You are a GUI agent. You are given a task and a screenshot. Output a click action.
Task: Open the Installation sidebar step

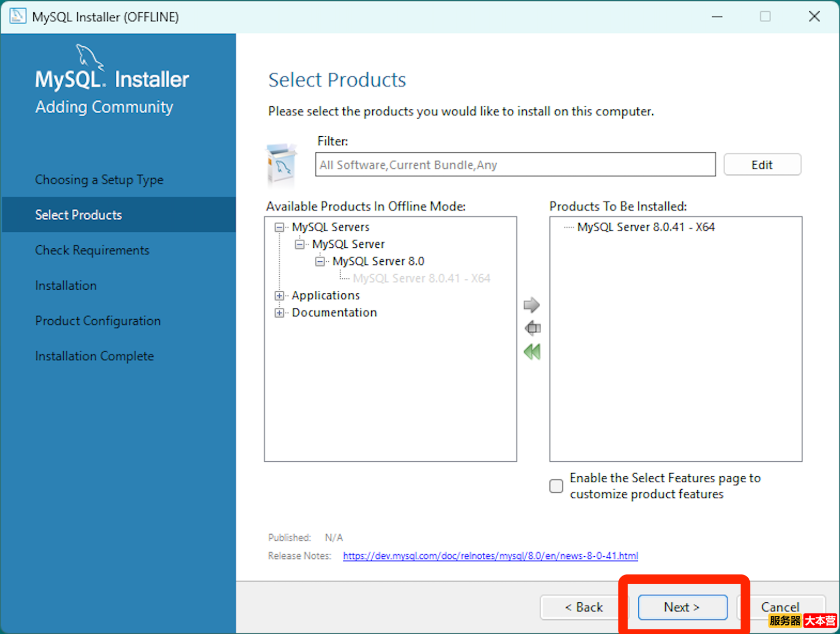66,285
